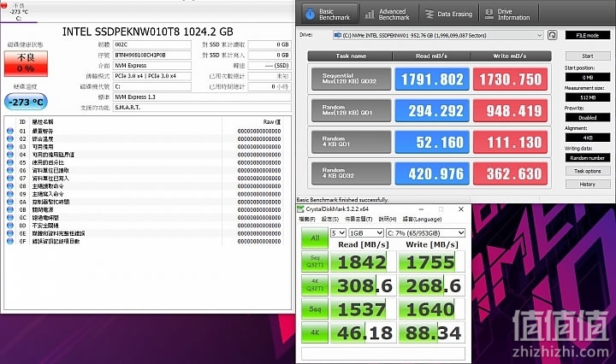
Task: Toggle the FILE mode button
Action: tap(587, 35)
